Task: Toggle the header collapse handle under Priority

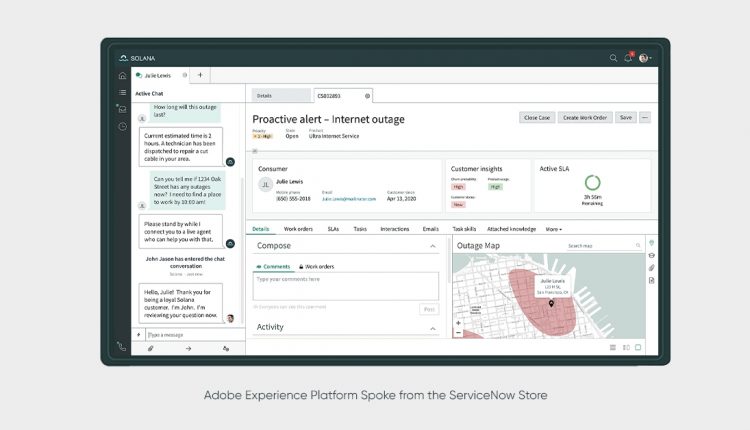Action: click(255, 151)
